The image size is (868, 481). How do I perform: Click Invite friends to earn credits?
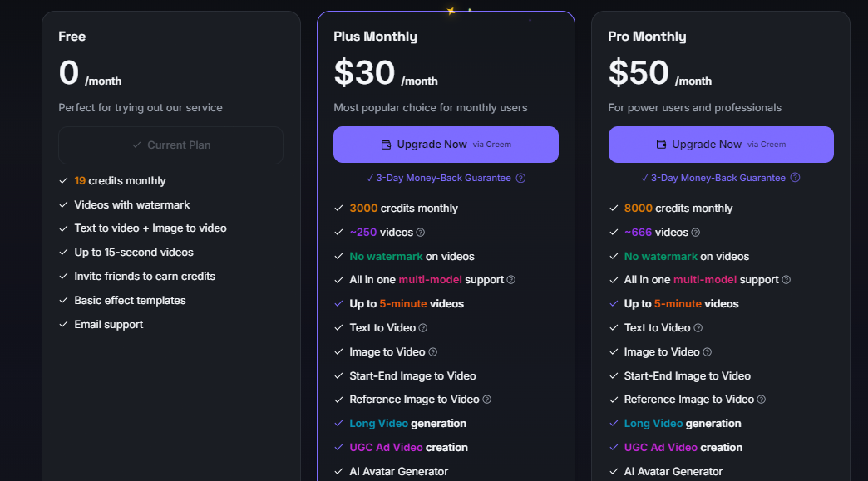coord(145,277)
